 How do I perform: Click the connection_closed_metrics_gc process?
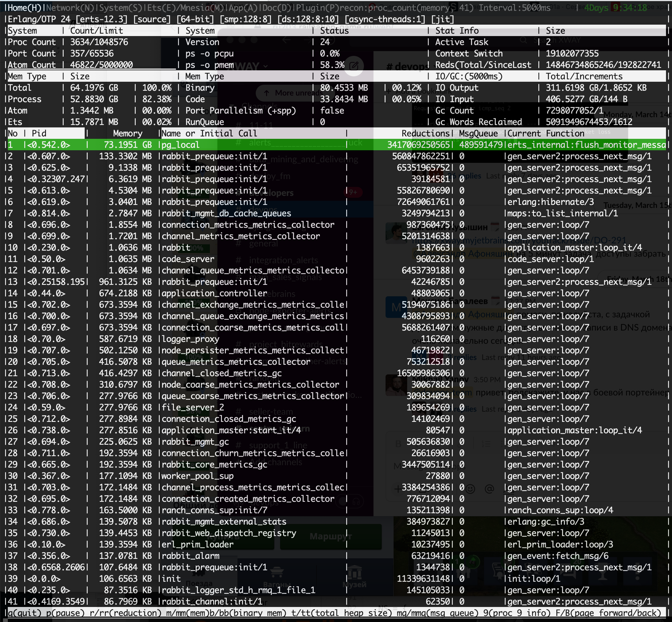point(229,419)
